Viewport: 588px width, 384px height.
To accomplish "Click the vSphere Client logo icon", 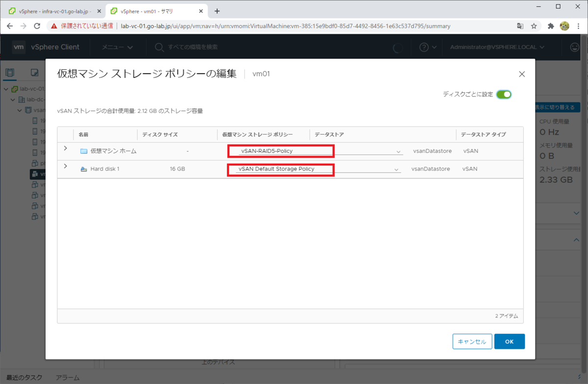I will [19, 47].
